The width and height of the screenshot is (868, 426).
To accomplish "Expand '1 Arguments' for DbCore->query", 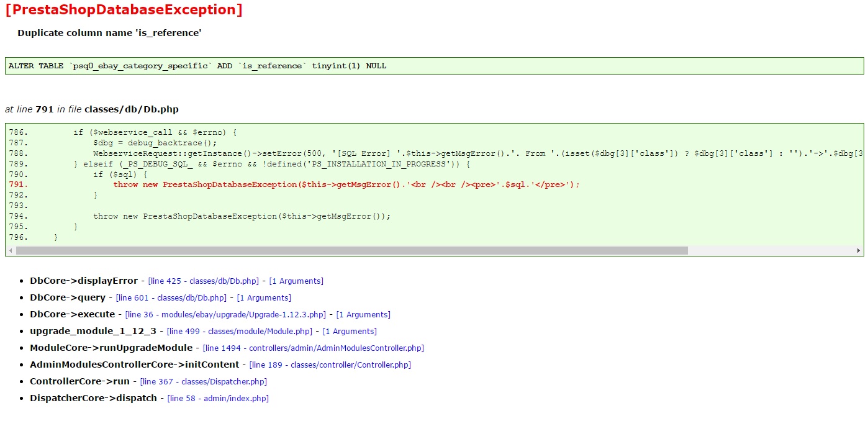I will 264,298.
